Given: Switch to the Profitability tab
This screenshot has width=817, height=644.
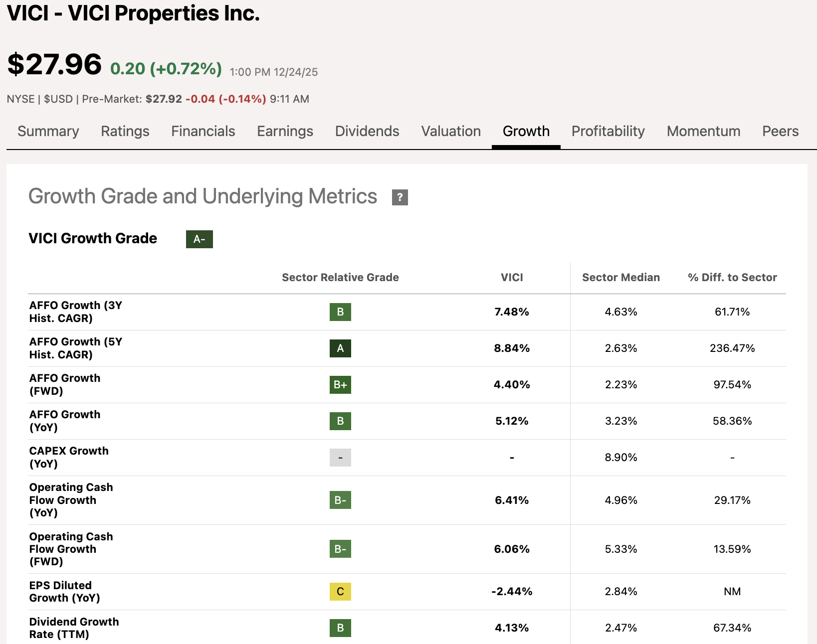Looking at the screenshot, I should click(x=608, y=131).
